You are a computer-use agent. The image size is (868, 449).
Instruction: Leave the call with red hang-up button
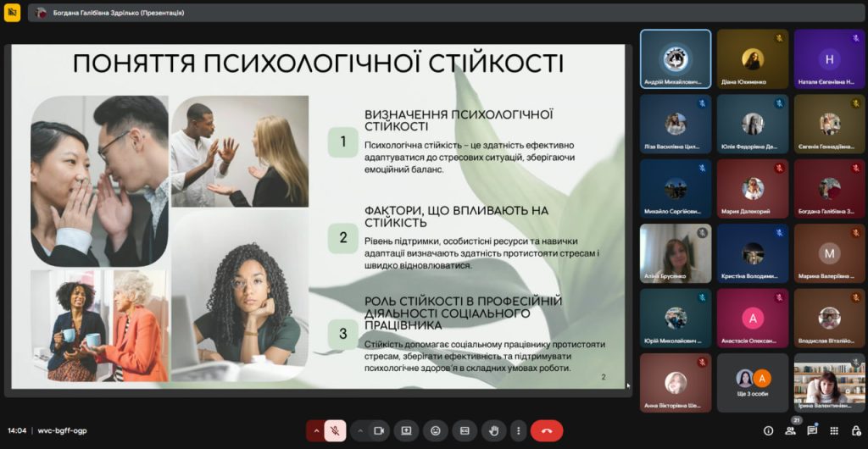pyautogui.click(x=547, y=430)
